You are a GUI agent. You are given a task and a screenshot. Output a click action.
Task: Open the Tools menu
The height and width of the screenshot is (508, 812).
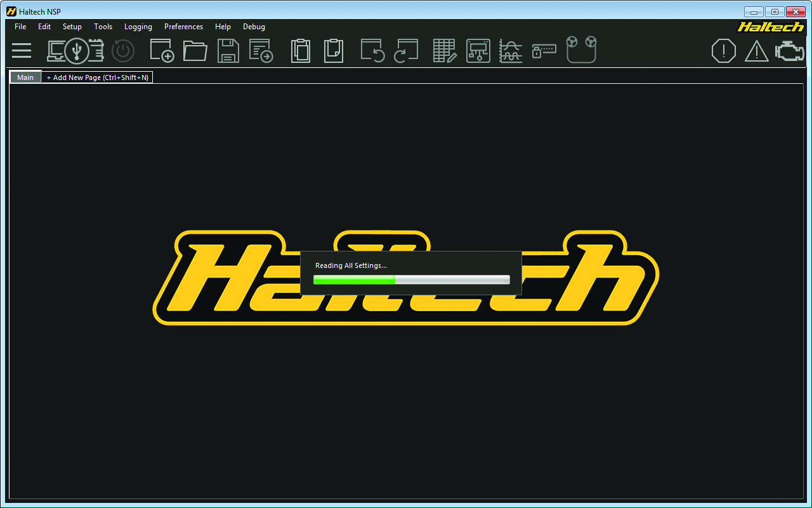pyautogui.click(x=103, y=27)
